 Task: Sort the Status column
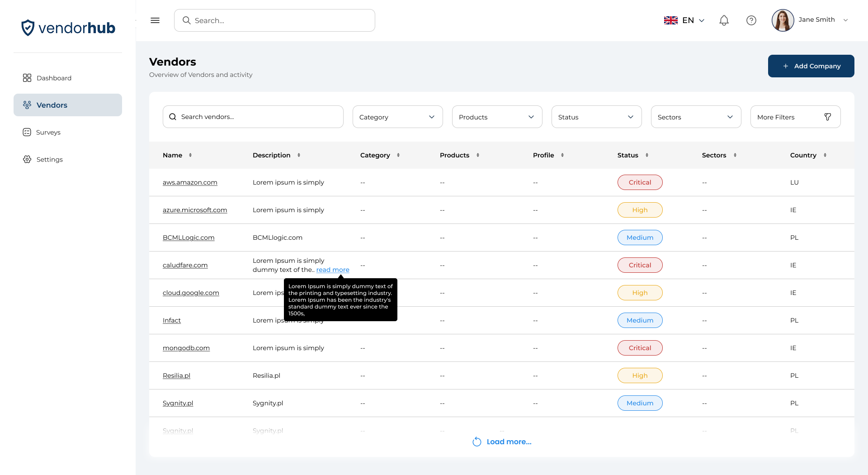click(647, 155)
